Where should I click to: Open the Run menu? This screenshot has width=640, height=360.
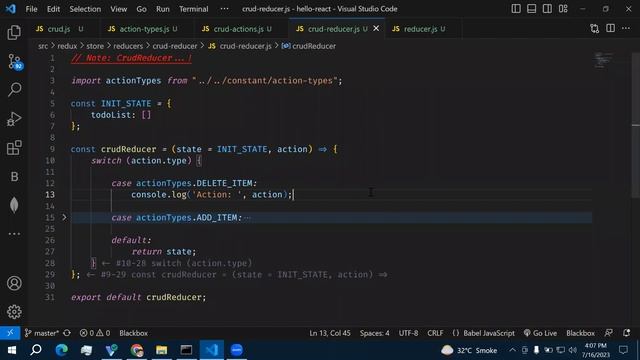click(162, 9)
